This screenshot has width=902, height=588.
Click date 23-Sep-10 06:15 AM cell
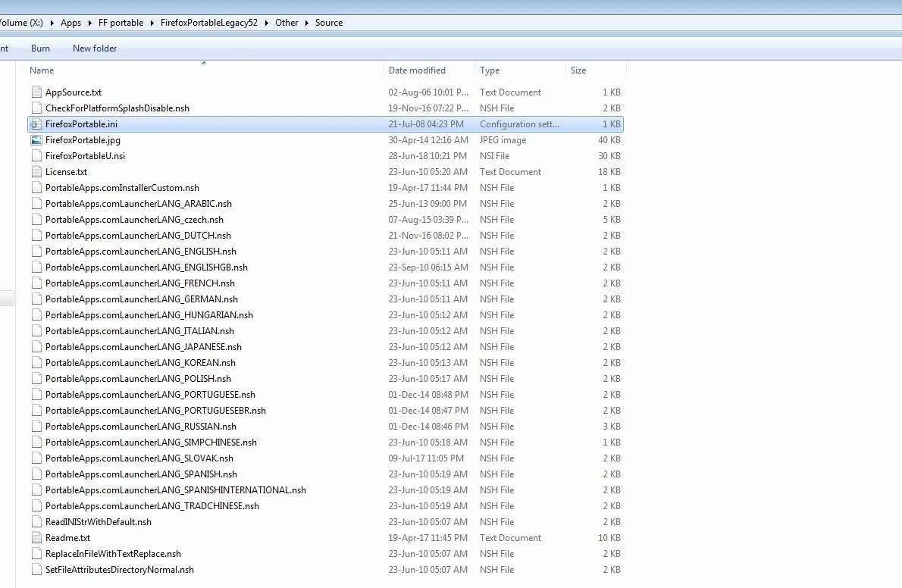pyautogui.click(x=428, y=267)
